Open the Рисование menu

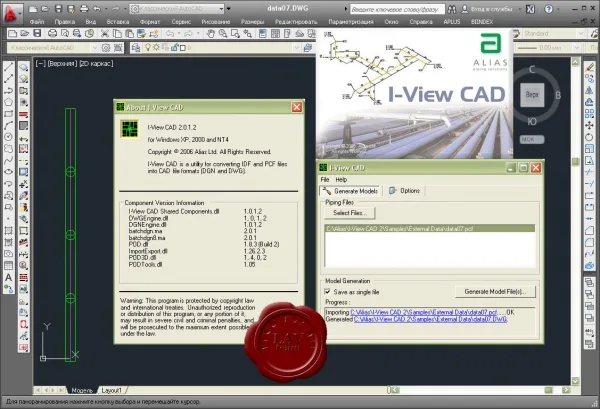(x=216, y=22)
